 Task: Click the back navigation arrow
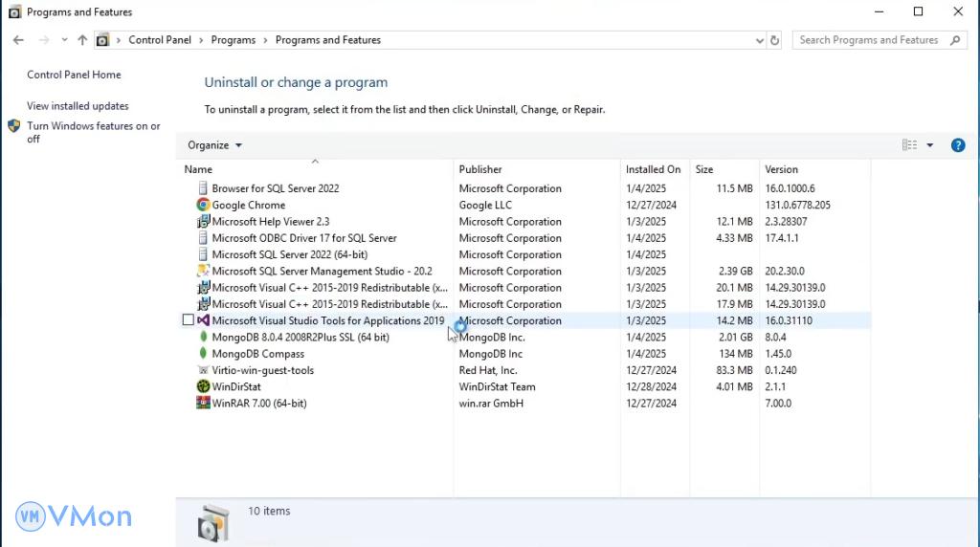[x=18, y=40]
